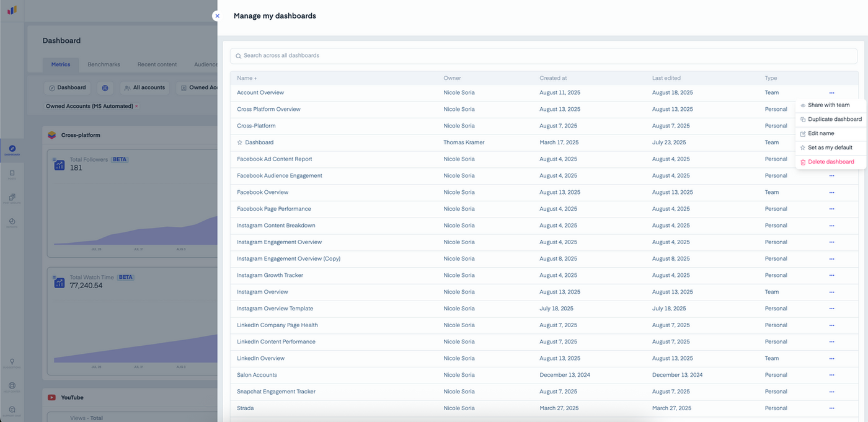Screen dimensions: 868x422
Task: Open the Instagram Overview Template dashboard link
Action: pyautogui.click(x=275, y=309)
